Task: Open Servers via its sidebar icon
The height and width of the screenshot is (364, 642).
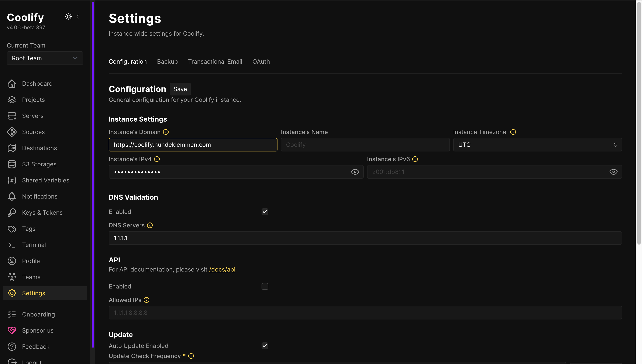Action: point(12,116)
